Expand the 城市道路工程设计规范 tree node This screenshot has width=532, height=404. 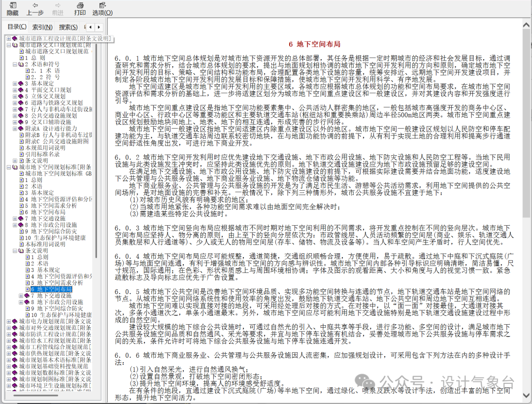[9, 38]
